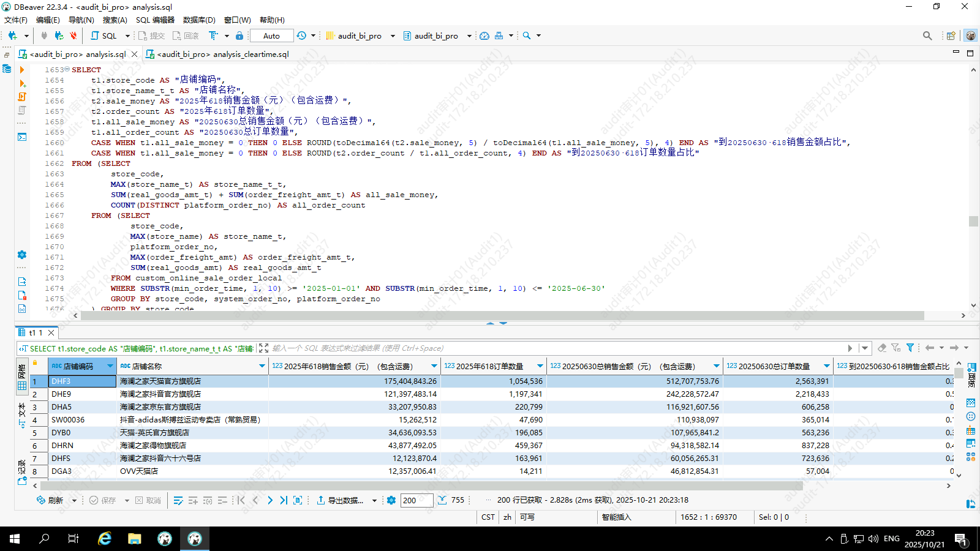Open the Auto commit mode dropdown
This screenshot has width=980, height=551.
click(x=271, y=36)
